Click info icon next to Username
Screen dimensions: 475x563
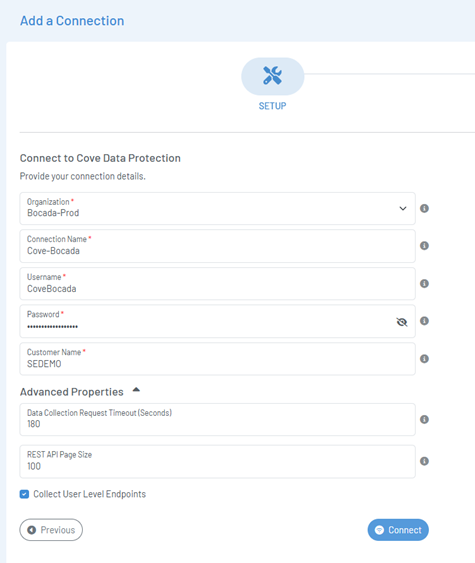point(424,284)
